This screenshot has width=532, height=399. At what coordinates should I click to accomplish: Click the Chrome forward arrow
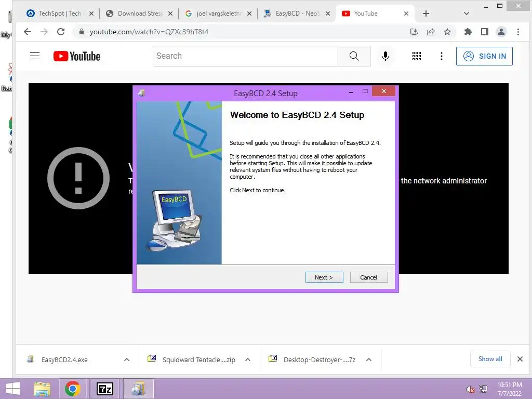(x=44, y=32)
